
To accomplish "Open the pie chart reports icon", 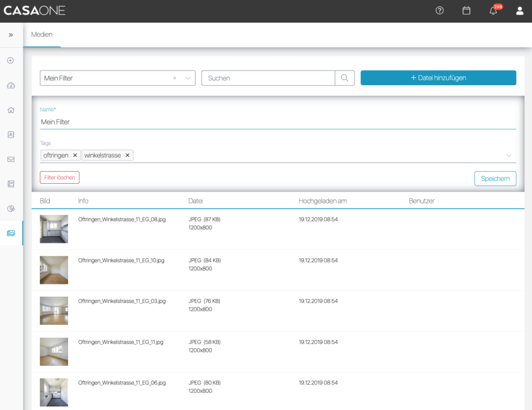I will 11,209.
